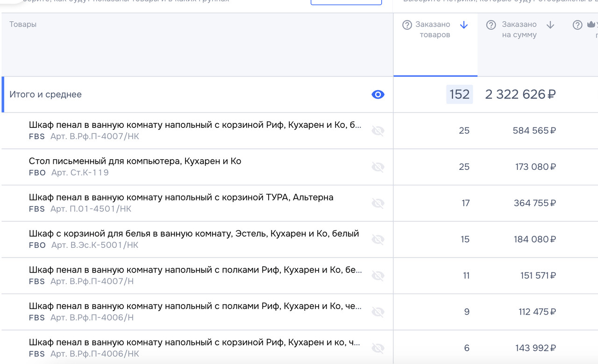Viewport: 598px width, 364px height.
Task: Click help icon on the rightmost metric column
Action: pos(578,24)
